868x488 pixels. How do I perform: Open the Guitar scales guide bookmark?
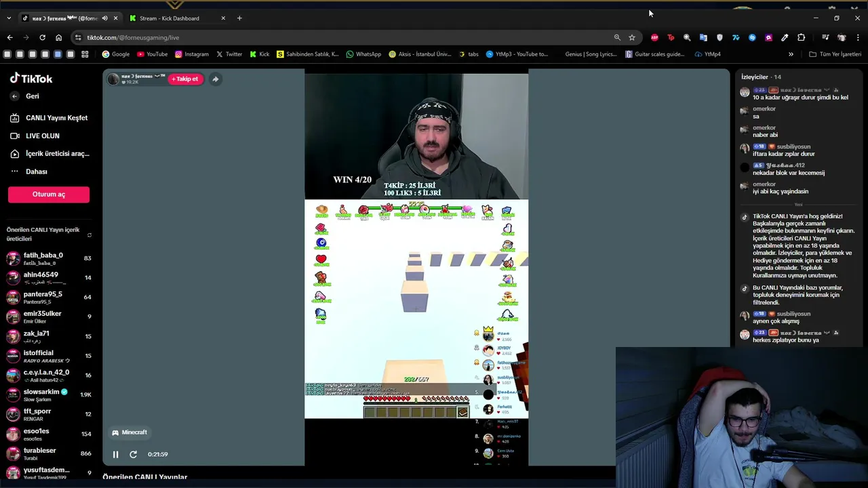[655, 54]
